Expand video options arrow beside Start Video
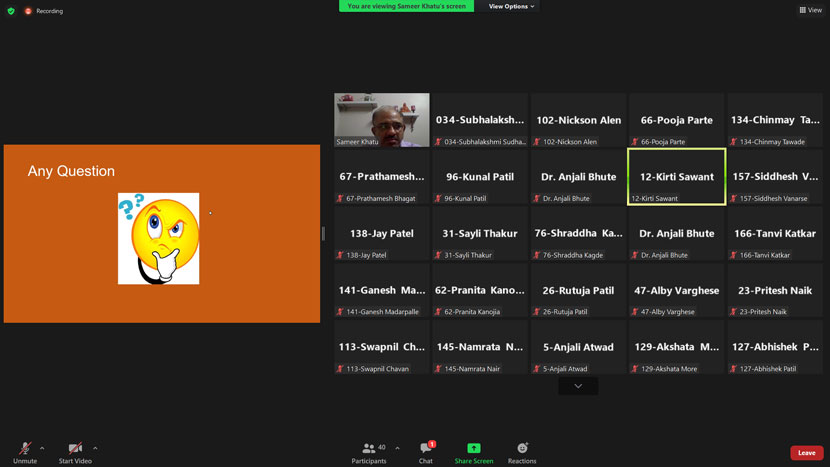The width and height of the screenshot is (830, 467). [x=95, y=448]
